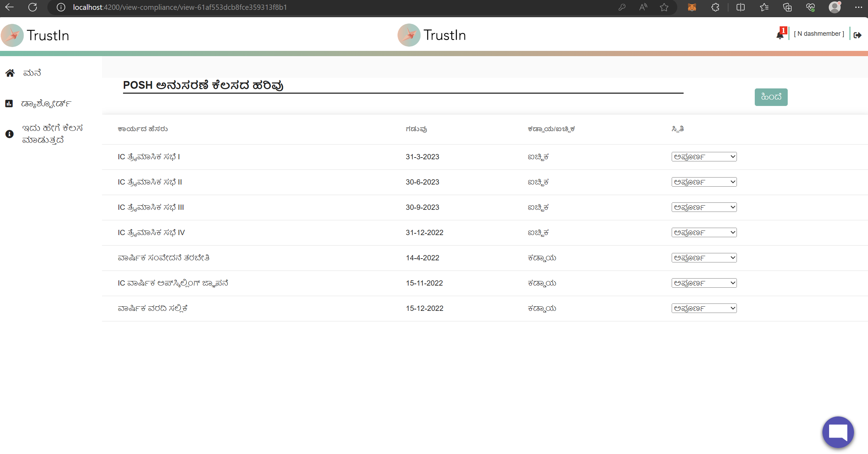
Task: Toggle the favorites star in the address bar
Action: (x=664, y=7)
